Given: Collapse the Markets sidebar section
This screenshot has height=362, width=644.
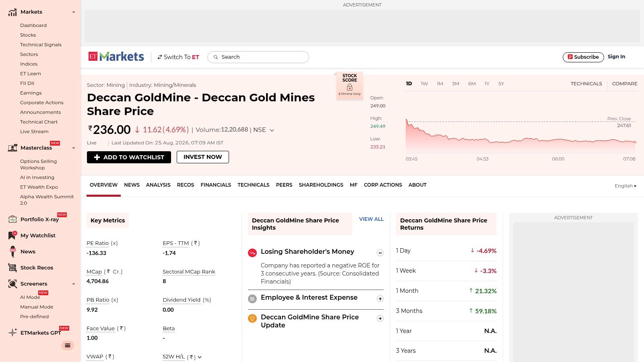Looking at the screenshot, I should click(x=74, y=12).
